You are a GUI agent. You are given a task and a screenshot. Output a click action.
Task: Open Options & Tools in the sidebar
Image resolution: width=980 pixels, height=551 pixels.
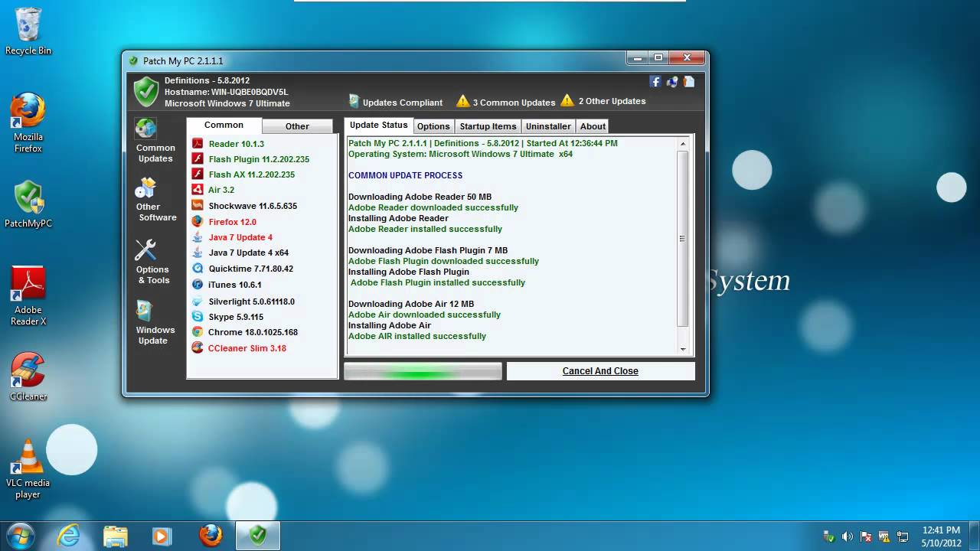coord(153,262)
